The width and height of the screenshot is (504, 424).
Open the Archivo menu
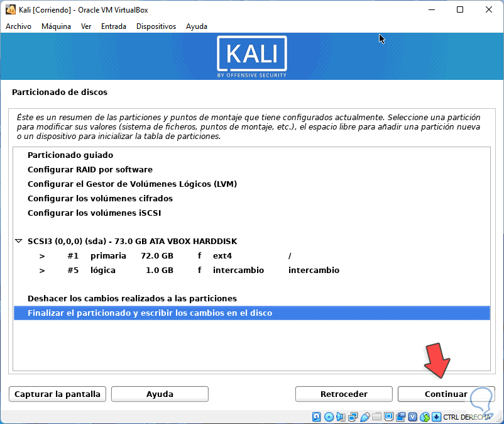click(18, 26)
